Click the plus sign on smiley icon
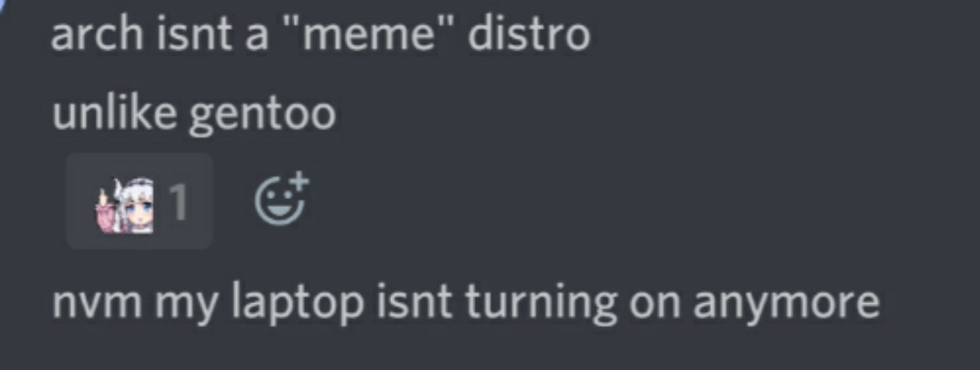 click(x=299, y=183)
